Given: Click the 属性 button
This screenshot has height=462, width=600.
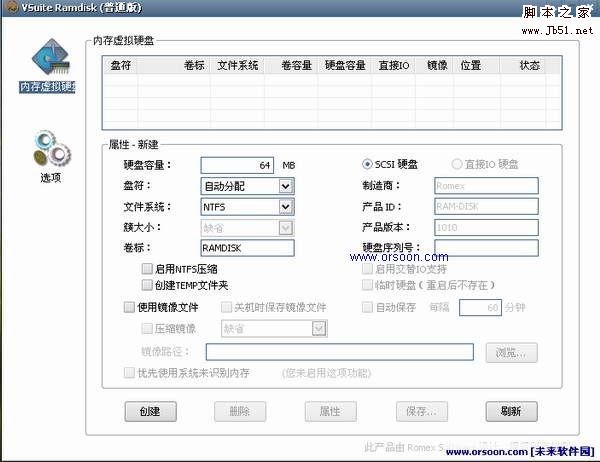Looking at the screenshot, I should coord(331,411).
